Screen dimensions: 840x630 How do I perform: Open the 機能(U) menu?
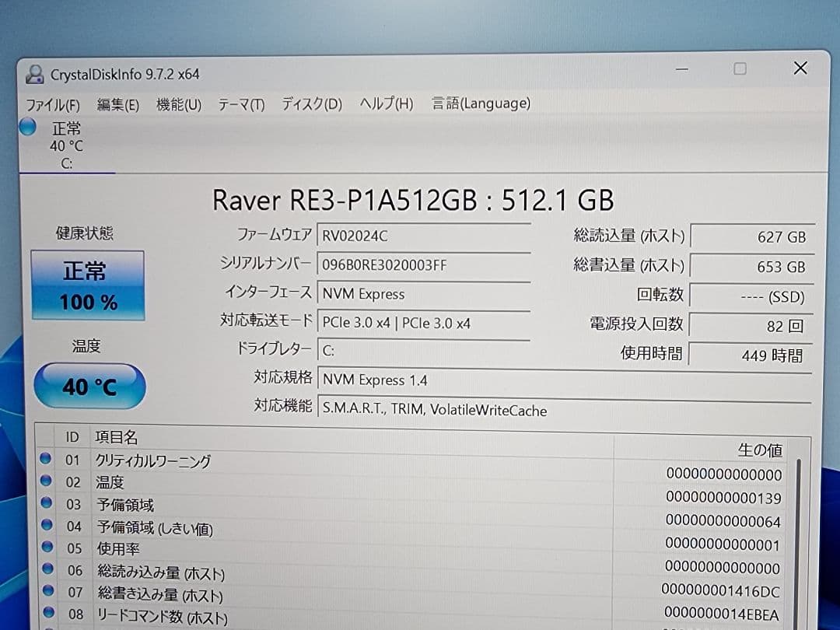click(179, 103)
